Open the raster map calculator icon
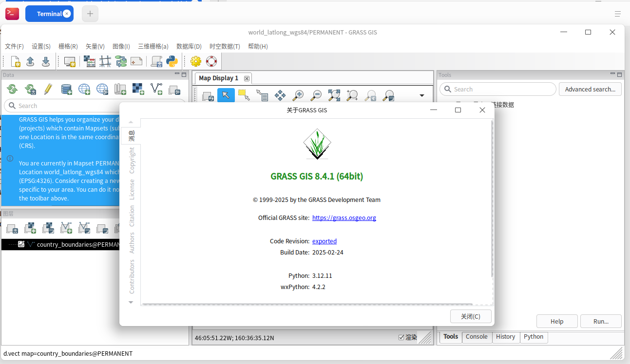This screenshot has height=364, width=630. [x=90, y=61]
